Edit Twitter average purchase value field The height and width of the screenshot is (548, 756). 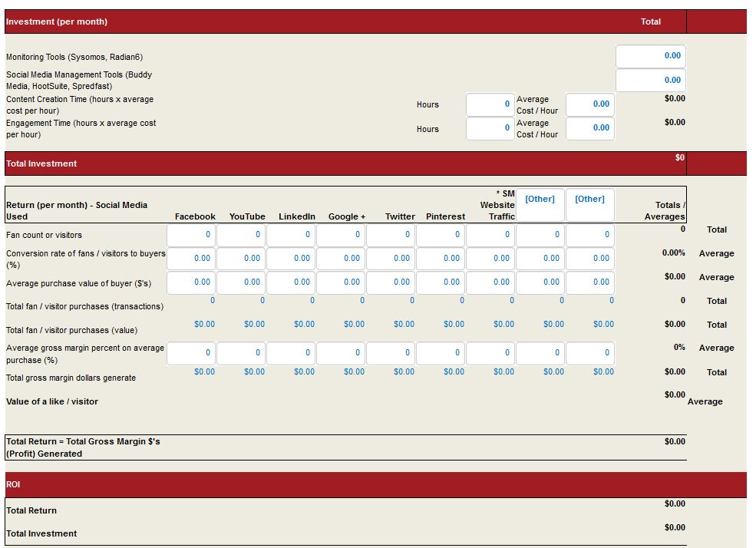pos(391,282)
